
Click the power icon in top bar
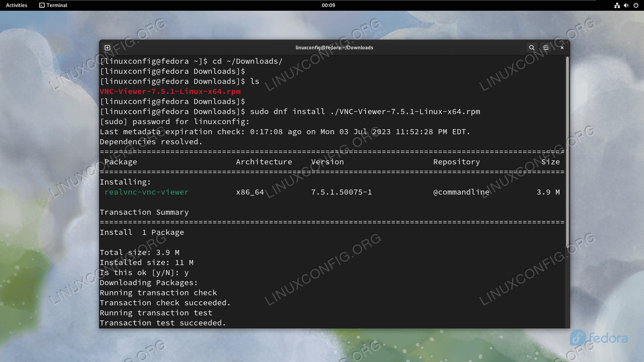(x=636, y=5)
